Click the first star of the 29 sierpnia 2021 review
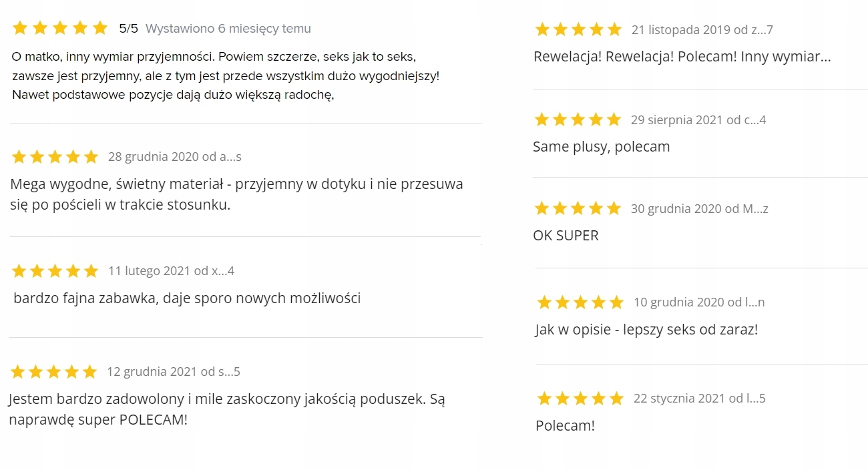 click(x=542, y=120)
